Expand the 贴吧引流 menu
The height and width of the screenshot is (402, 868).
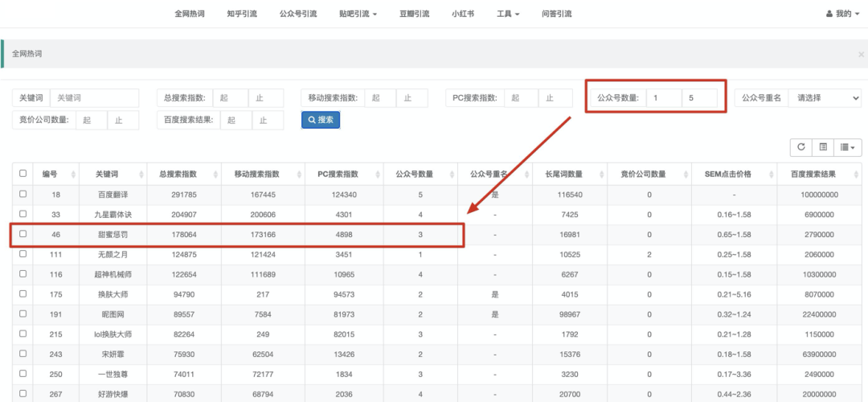[x=358, y=14]
